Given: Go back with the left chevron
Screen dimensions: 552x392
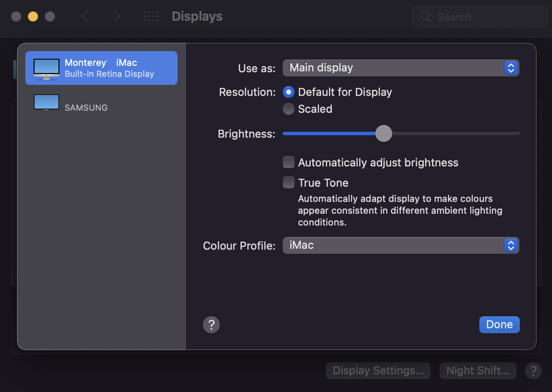Looking at the screenshot, I should point(85,16).
